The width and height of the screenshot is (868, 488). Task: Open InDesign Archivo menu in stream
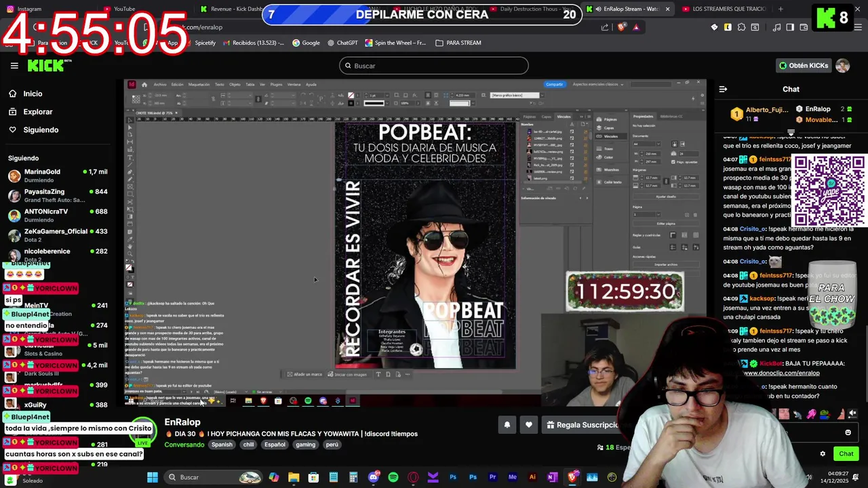[x=160, y=85]
